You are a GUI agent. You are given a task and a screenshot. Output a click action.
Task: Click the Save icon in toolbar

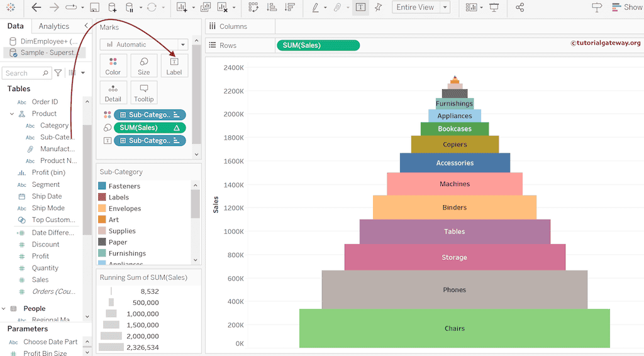[95, 8]
